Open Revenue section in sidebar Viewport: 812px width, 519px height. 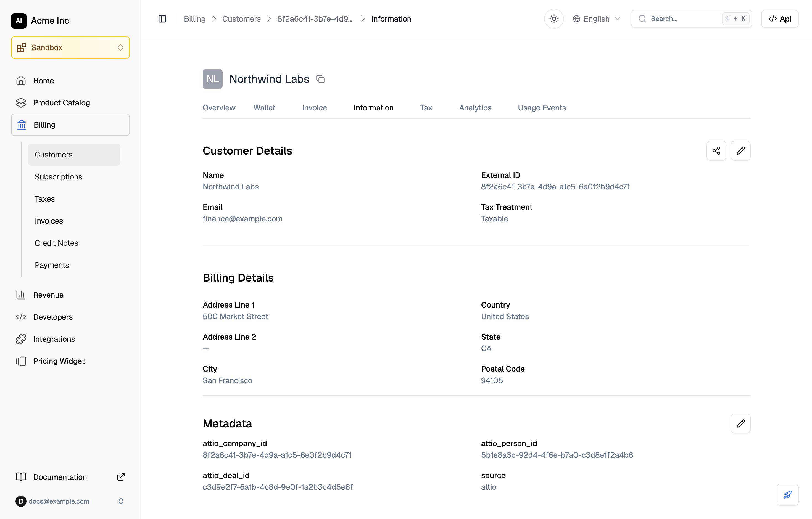point(70,295)
